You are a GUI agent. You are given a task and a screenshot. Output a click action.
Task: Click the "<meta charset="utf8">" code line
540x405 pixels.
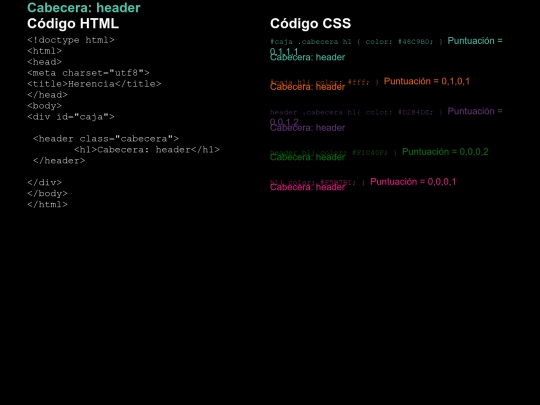click(88, 73)
